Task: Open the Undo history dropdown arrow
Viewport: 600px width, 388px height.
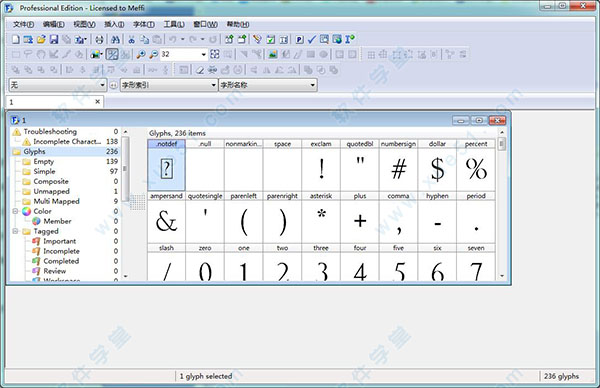Action: (183, 39)
